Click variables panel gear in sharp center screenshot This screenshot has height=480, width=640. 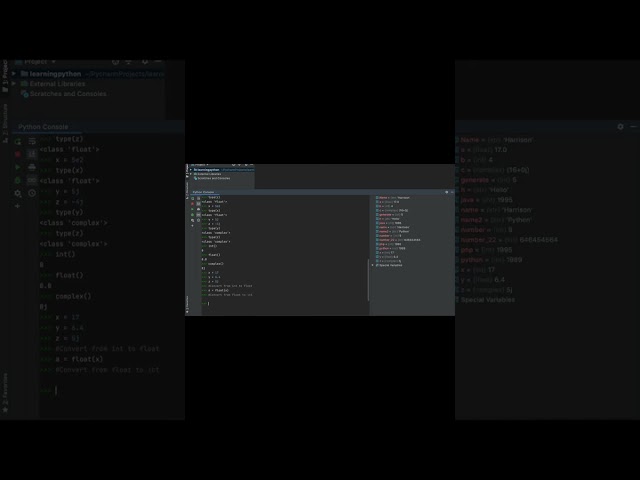[447, 192]
